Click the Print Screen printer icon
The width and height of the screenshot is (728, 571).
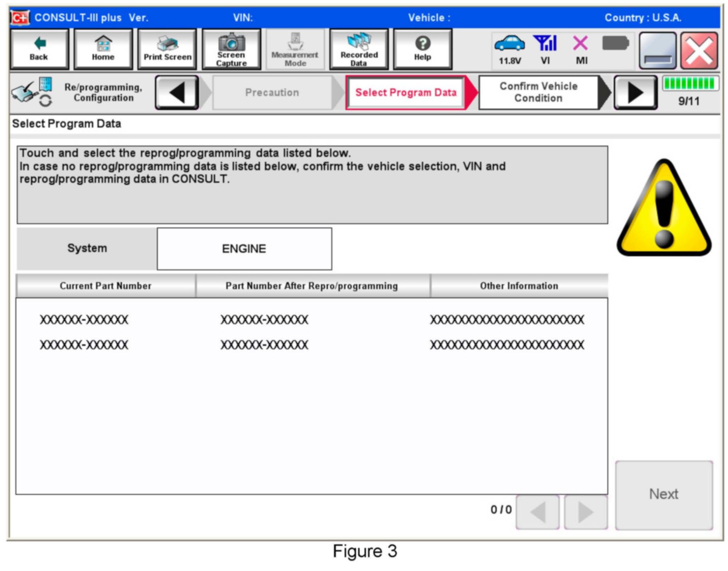coord(167,49)
